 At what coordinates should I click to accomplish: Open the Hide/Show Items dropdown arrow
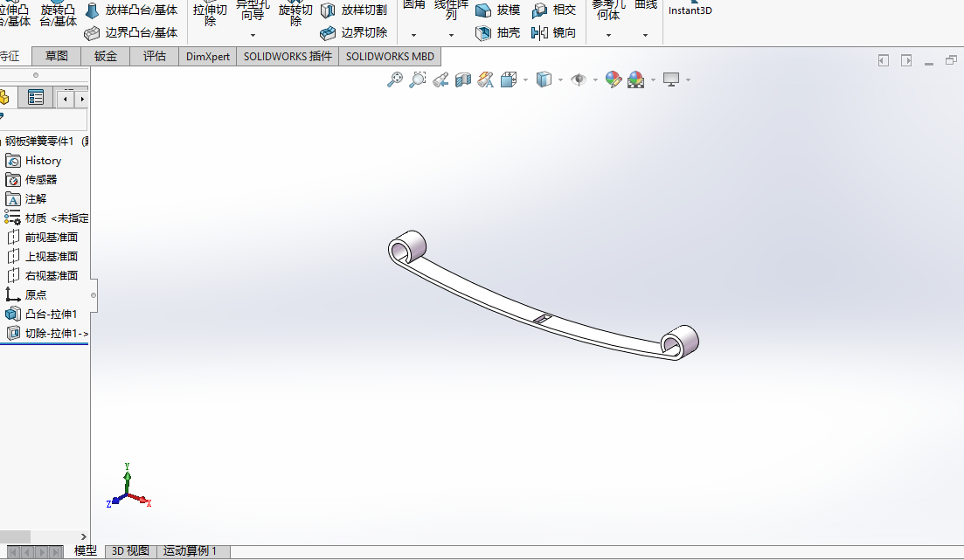[595, 80]
